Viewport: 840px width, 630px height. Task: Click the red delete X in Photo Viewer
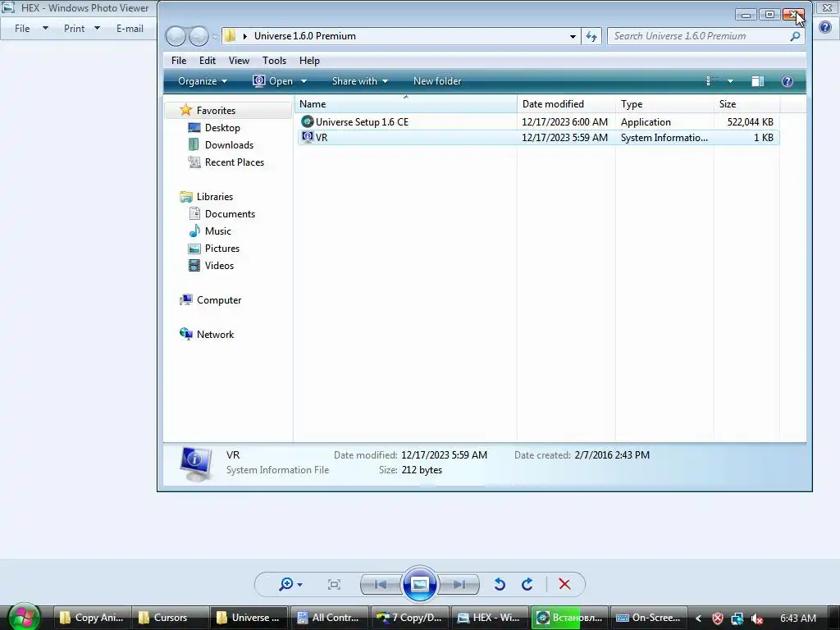tap(564, 584)
